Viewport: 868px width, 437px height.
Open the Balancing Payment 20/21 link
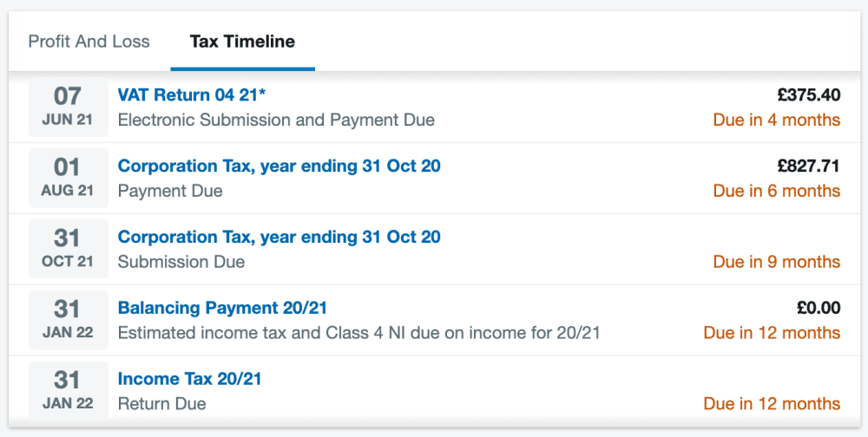222,308
